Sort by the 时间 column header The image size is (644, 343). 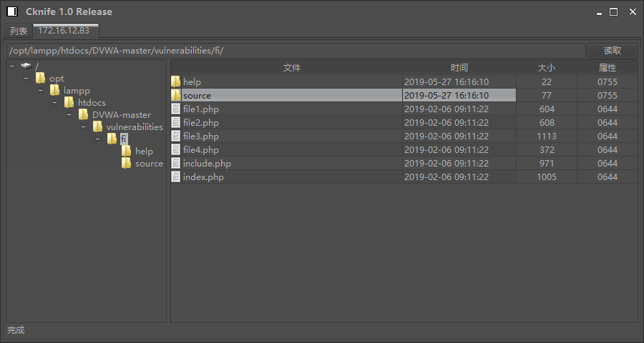coord(459,68)
